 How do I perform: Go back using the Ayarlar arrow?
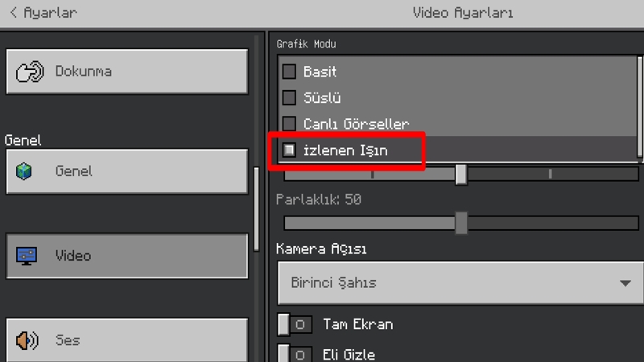pyautogui.click(x=14, y=13)
